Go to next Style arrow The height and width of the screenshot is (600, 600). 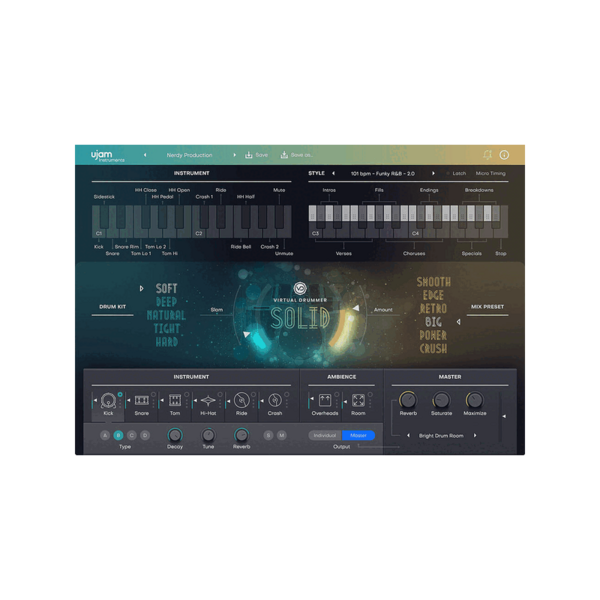click(433, 173)
